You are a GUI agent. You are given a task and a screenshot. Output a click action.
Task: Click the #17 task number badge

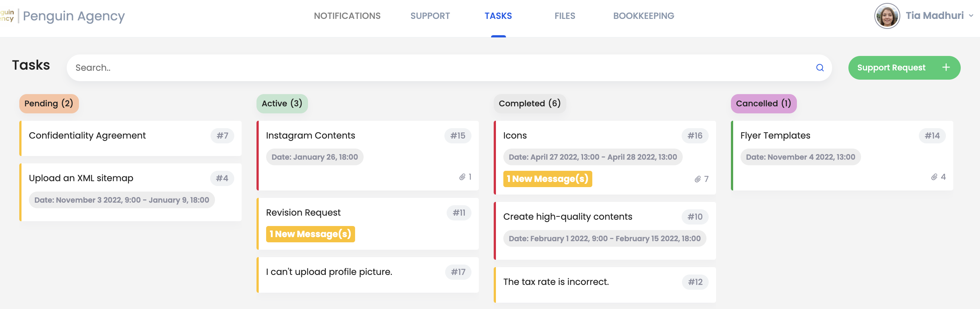click(458, 272)
